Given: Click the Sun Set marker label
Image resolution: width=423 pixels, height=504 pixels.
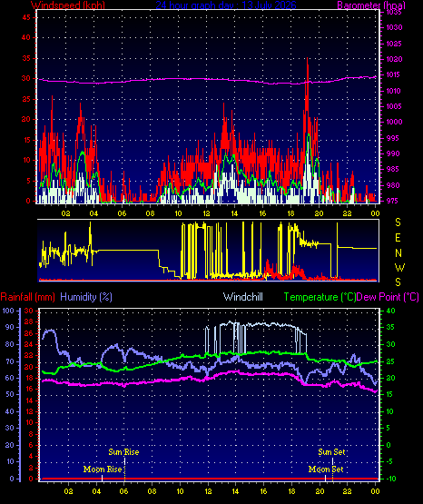Looking at the screenshot, I should point(331,452).
